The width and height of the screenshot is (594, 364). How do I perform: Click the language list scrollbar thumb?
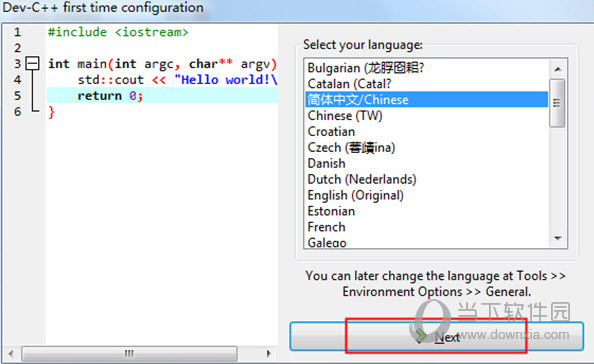[x=557, y=103]
